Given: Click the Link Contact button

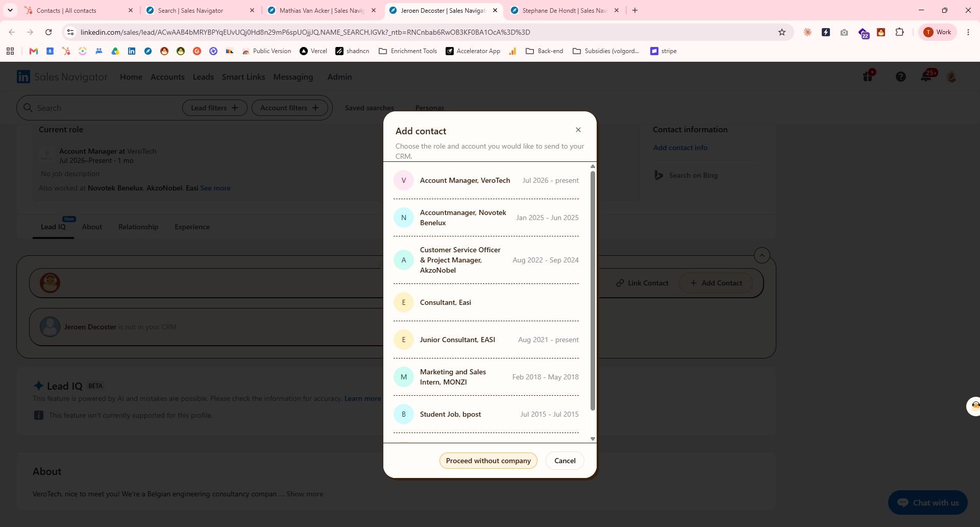Looking at the screenshot, I should click(642, 283).
